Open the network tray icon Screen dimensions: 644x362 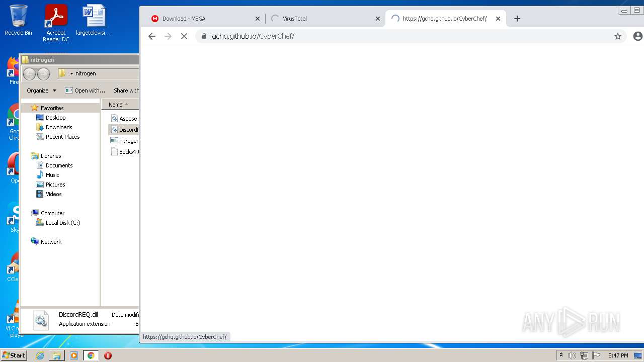(584, 355)
